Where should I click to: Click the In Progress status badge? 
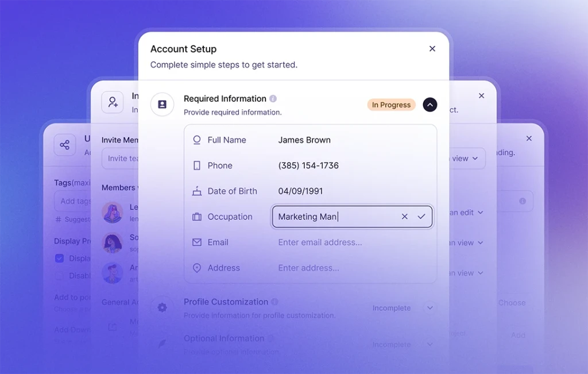[391, 105]
